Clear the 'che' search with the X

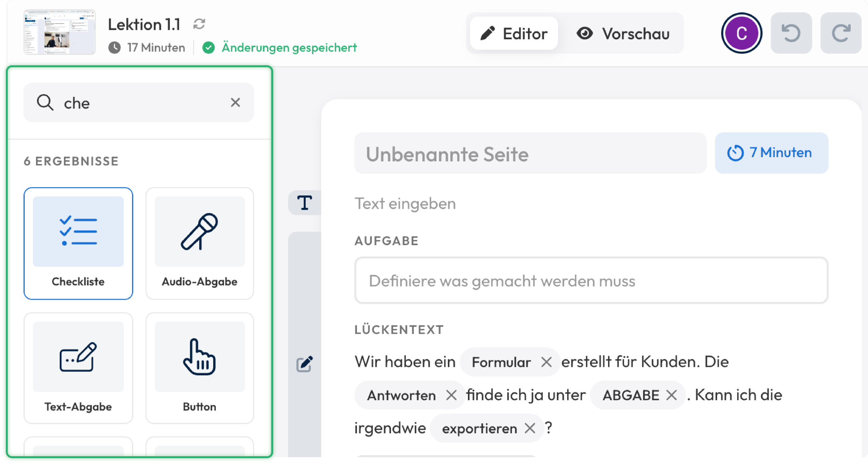point(235,103)
